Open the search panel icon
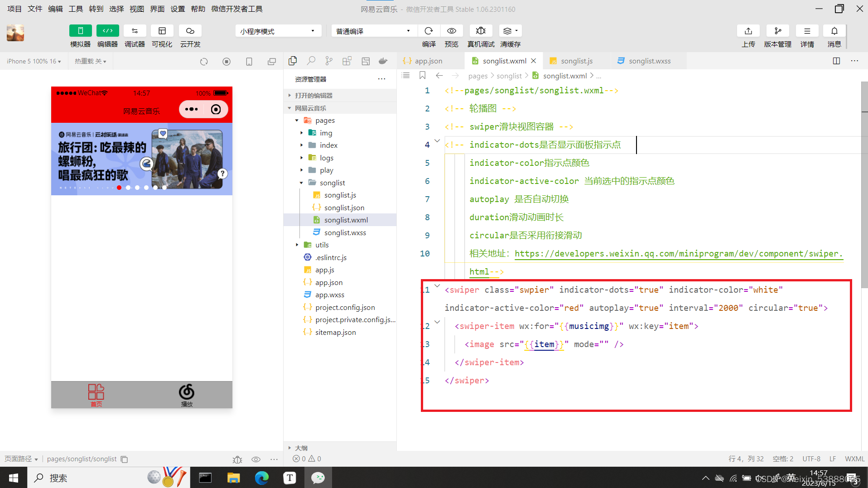This screenshot has width=868, height=488. pos(311,61)
